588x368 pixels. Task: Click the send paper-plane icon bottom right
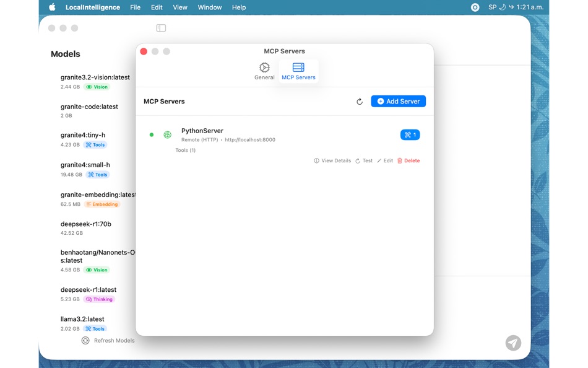513,343
